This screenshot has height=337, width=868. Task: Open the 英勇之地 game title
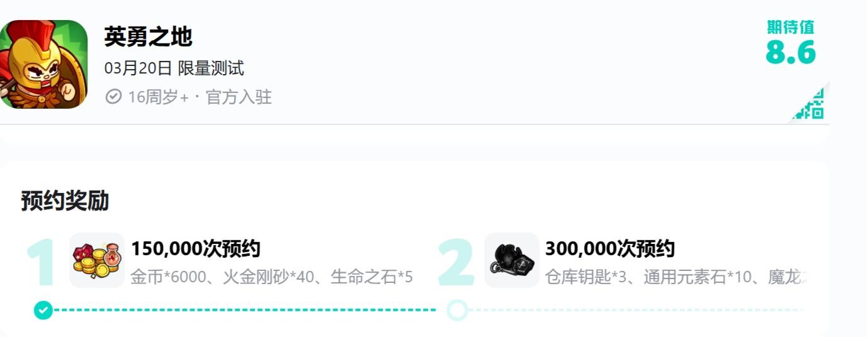click(x=148, y=38)
